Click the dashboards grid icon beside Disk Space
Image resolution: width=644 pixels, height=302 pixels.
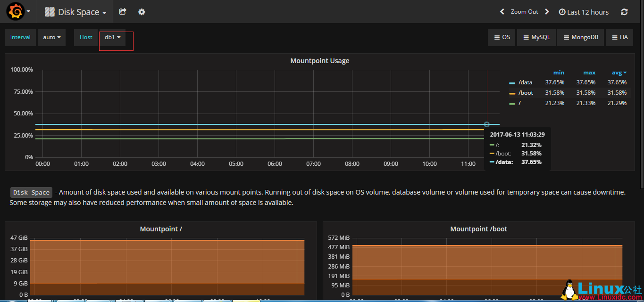pos(49,11)
